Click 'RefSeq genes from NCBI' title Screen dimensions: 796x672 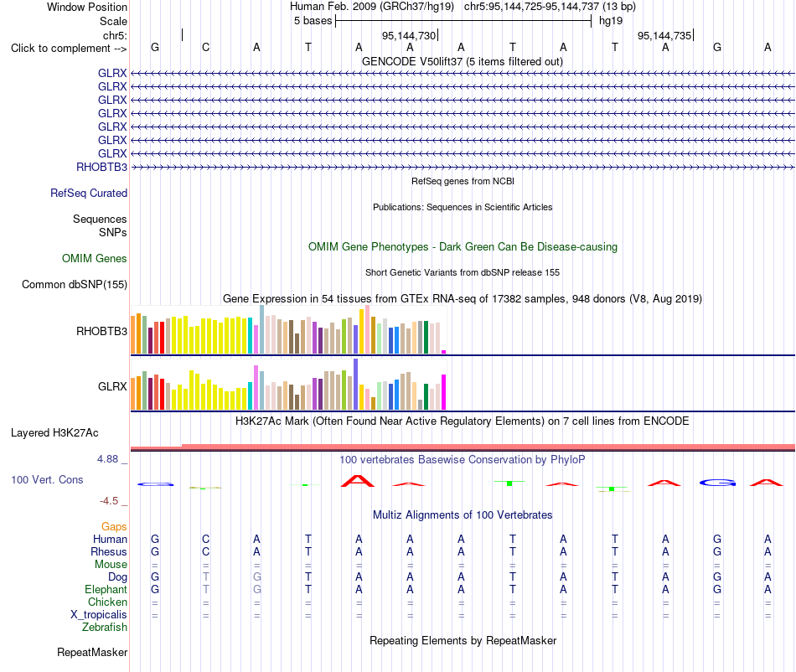pos(463,181)
